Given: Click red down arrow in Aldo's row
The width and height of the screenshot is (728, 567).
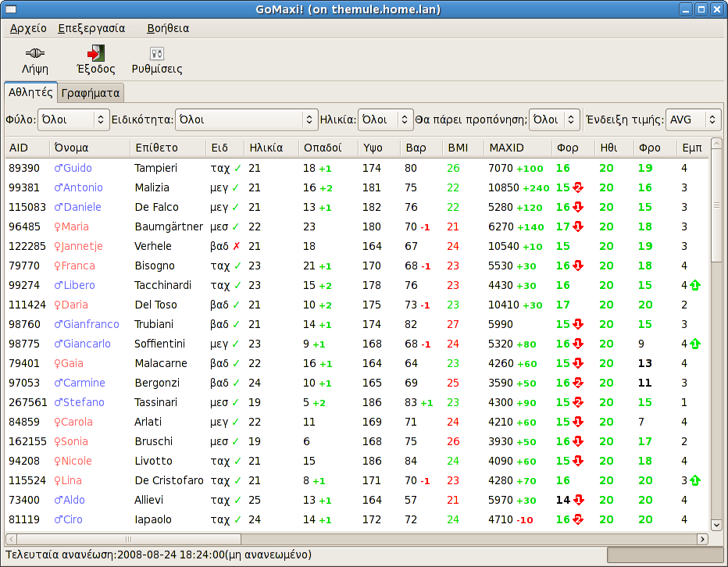Looking at the screenshot, I should (x=579, y=500).
